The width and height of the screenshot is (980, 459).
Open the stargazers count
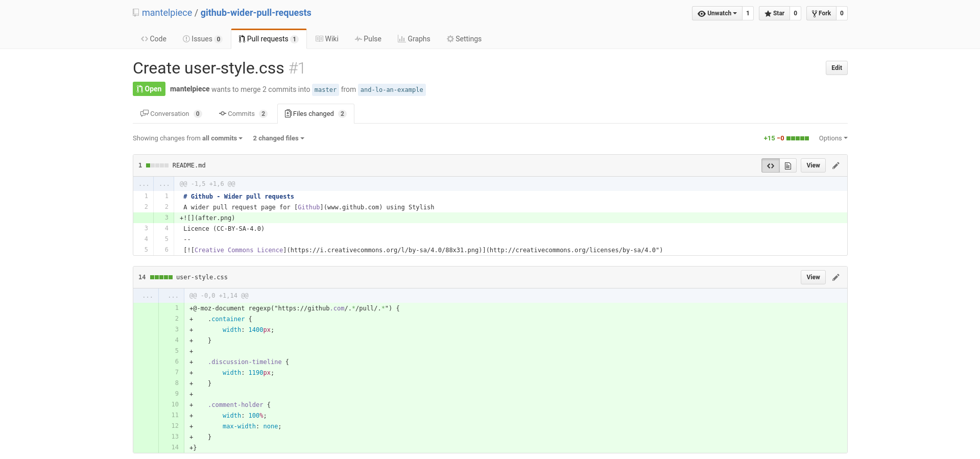pos(795,13)
